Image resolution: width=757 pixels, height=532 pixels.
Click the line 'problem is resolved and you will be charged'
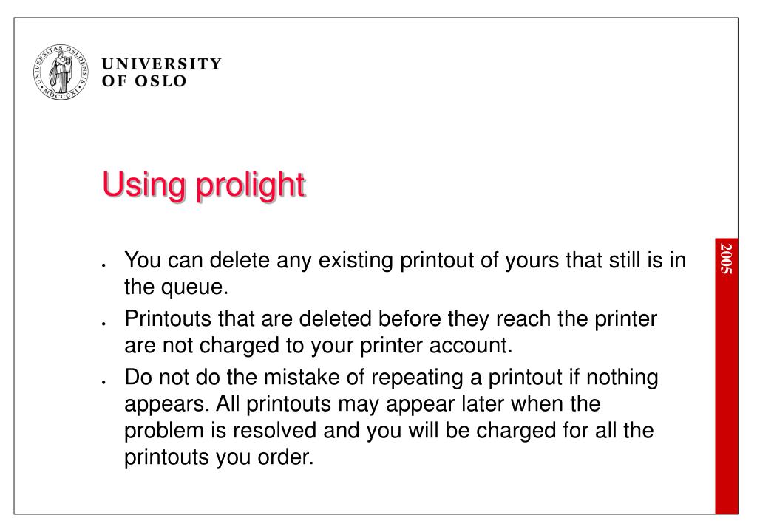point(389,431)
